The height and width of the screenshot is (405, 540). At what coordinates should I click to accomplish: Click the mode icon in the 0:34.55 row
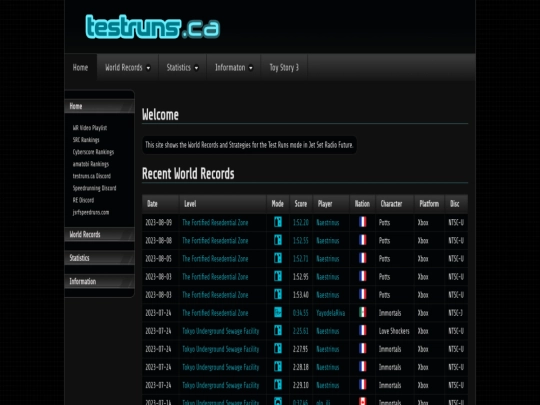[x=278, y=312]
